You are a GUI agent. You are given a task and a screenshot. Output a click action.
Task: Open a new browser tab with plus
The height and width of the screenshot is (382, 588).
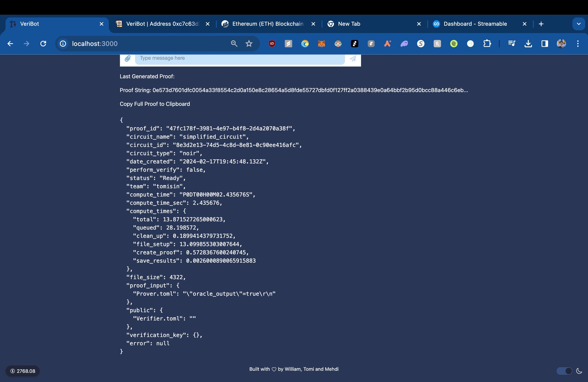tap(541, 24)
